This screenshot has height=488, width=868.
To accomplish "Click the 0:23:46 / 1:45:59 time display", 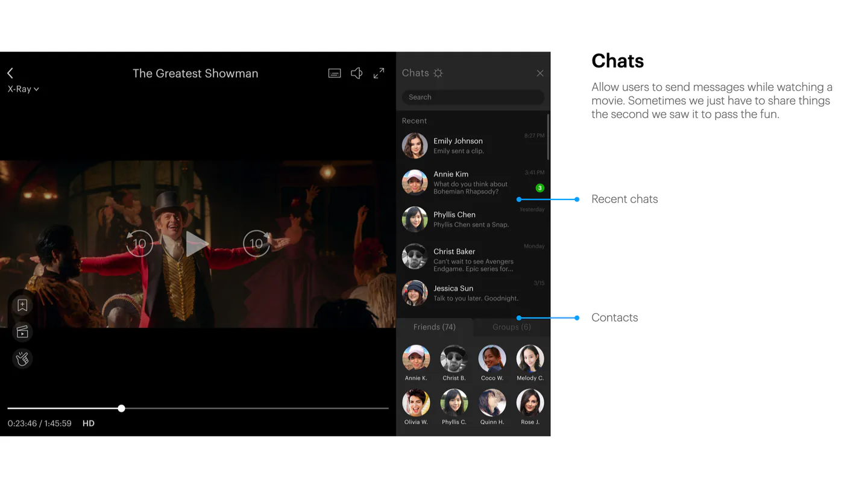I will pyautogui.click(x=40, y=424).
